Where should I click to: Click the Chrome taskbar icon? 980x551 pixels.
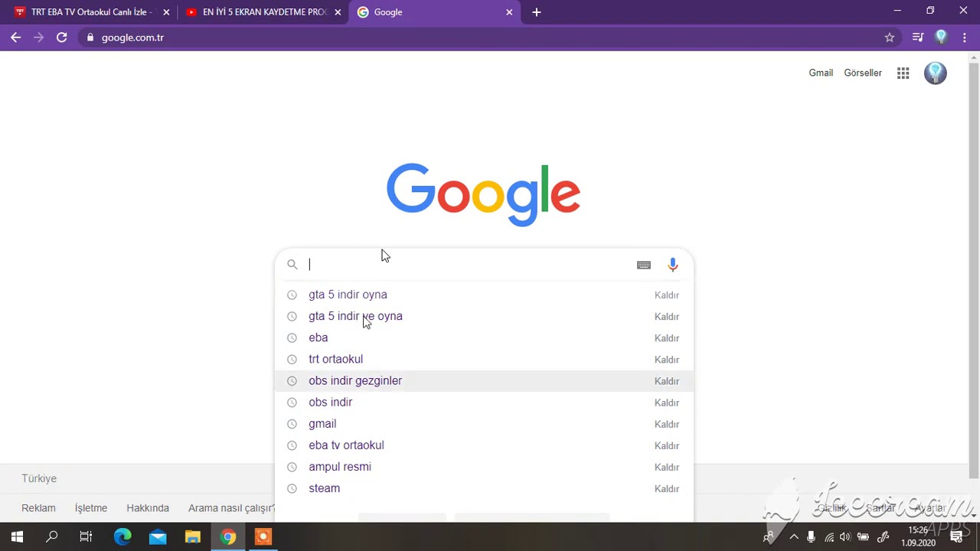[x=228, y=537]
